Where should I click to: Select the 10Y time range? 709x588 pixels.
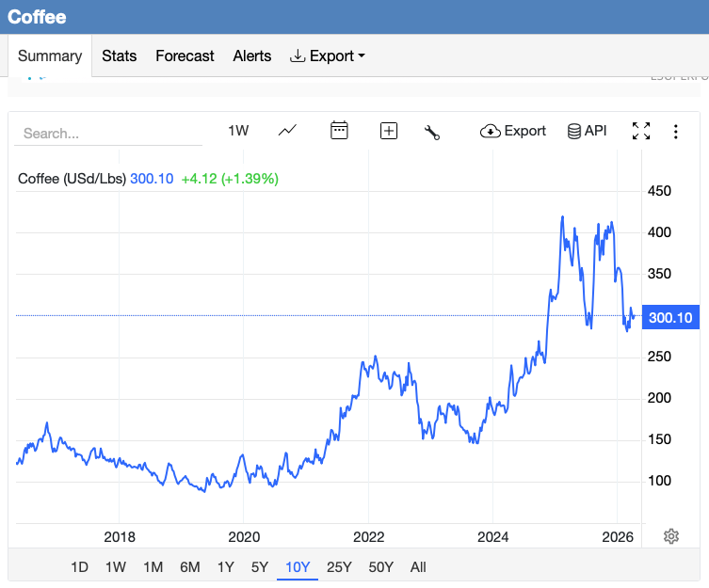pos(298,566)
